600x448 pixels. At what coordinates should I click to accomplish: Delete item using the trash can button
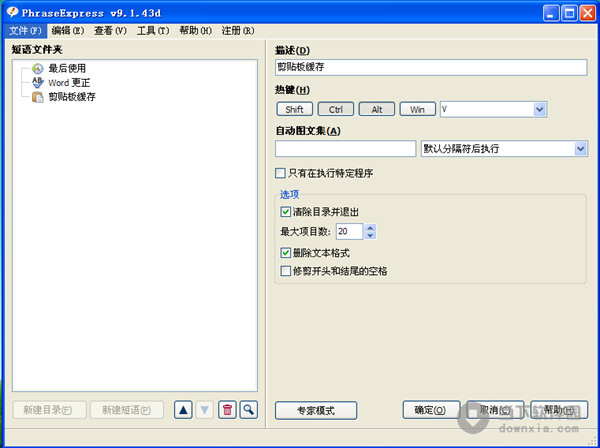(227, 410)
